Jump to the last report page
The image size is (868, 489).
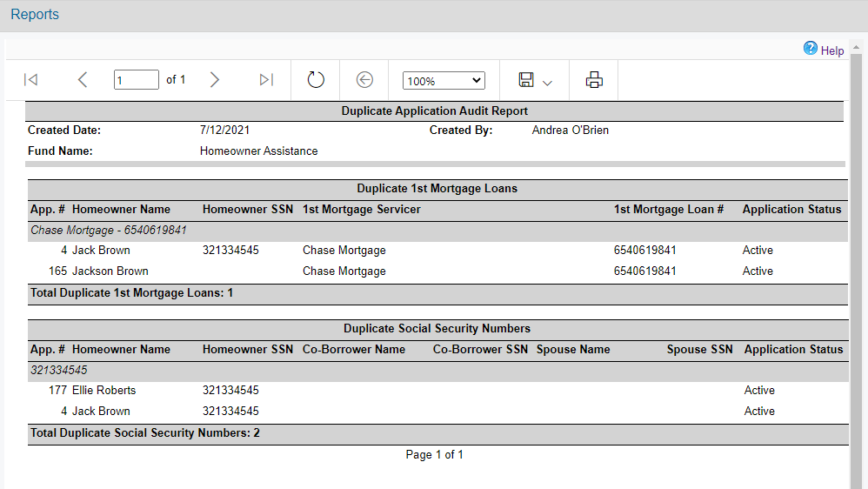(266, 80)
